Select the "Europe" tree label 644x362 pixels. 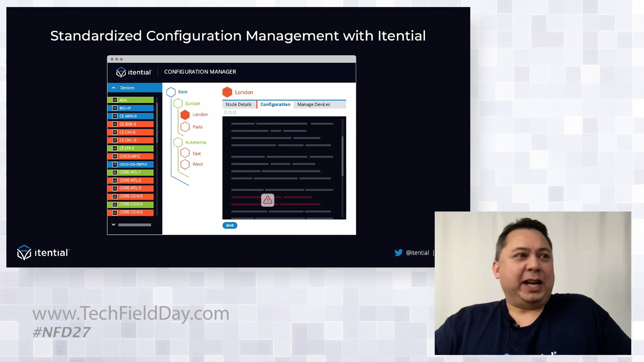point(193,104)
